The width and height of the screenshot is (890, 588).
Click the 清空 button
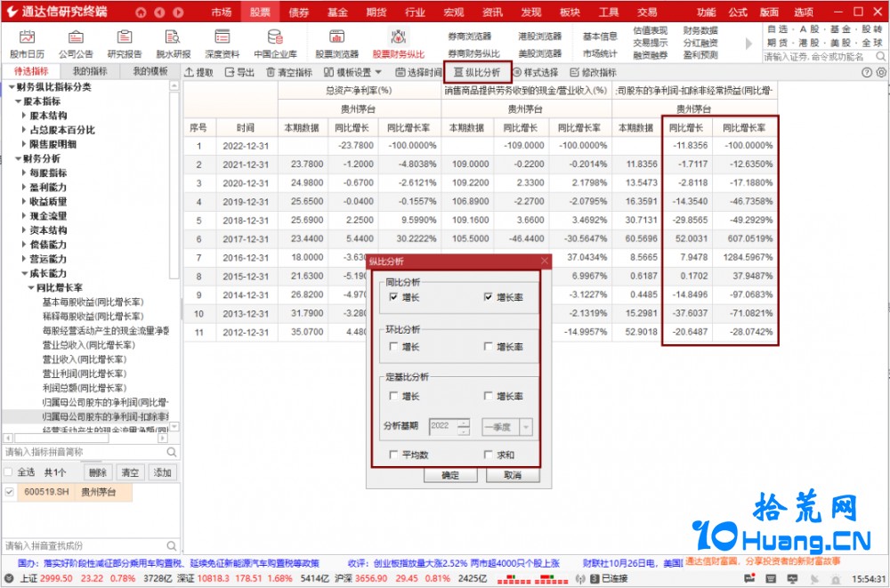tap(130, 472)
